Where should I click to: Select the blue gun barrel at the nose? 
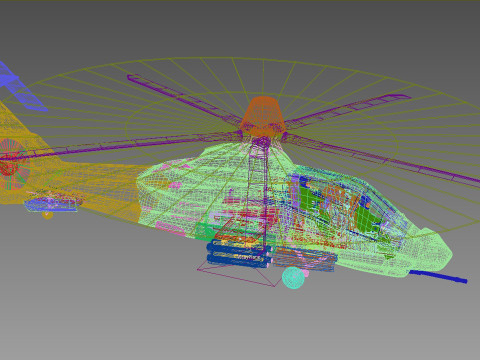click(x=438, y=277)
